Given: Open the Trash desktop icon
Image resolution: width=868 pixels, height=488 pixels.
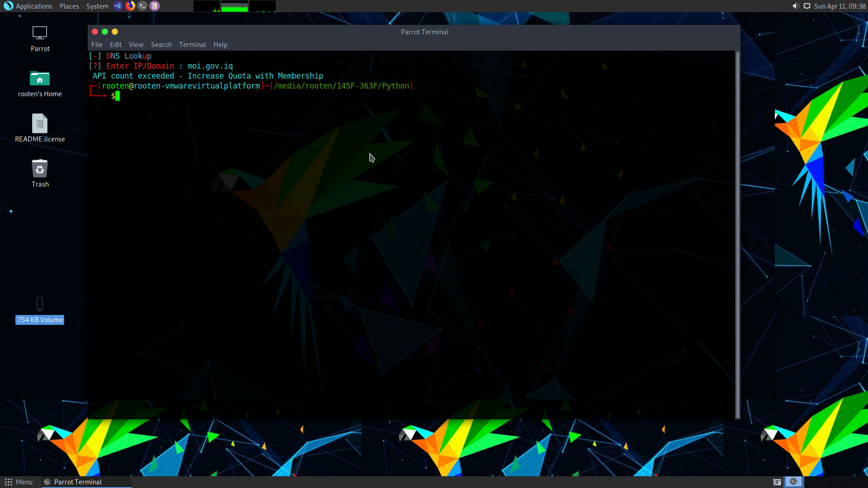Looking at the screenshot, I should click(40, 169).
